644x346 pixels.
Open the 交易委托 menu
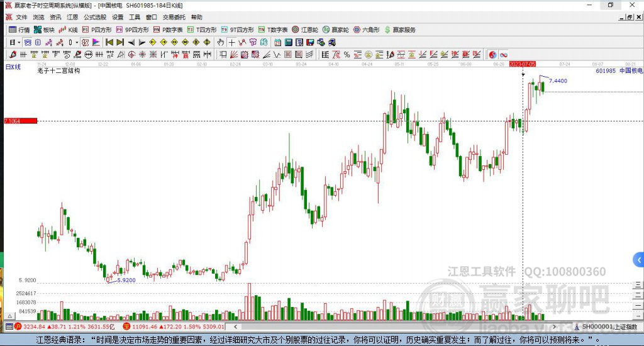point(174,17)
